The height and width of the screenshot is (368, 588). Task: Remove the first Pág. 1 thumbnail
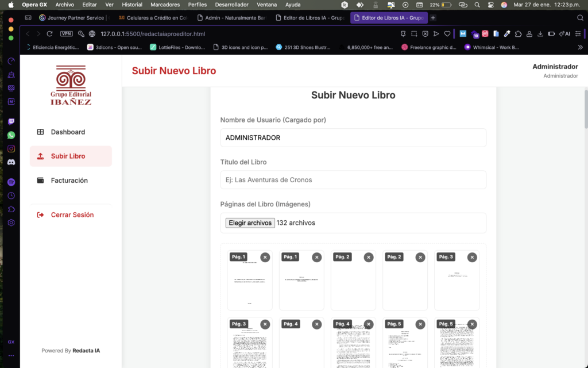click(x=265, y=258)
